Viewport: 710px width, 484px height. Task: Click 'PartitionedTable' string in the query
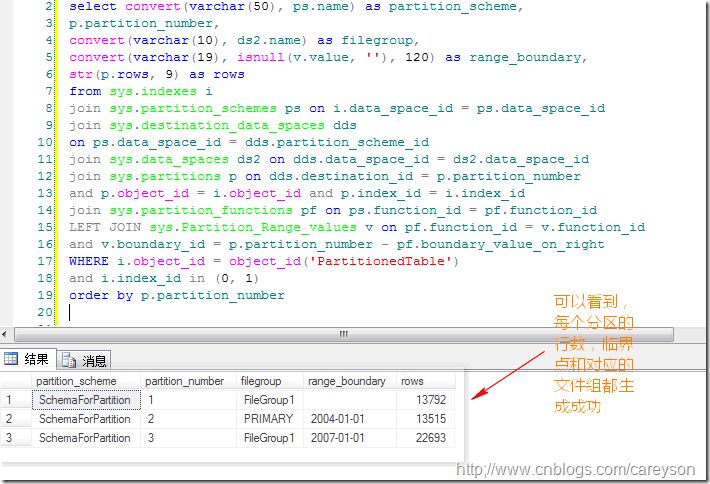(x=380, y=261)
